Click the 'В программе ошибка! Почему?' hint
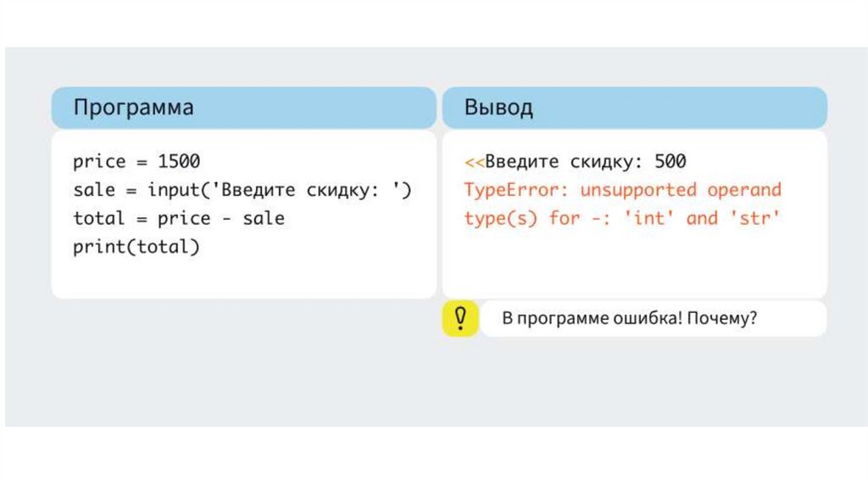Image resolution: width=868 pixels, height=487 pixels. [630, 319]
